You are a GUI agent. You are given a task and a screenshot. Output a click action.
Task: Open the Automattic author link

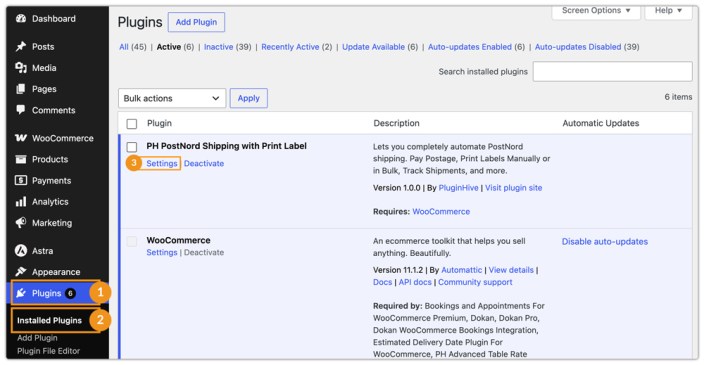[x=462, y=270]
